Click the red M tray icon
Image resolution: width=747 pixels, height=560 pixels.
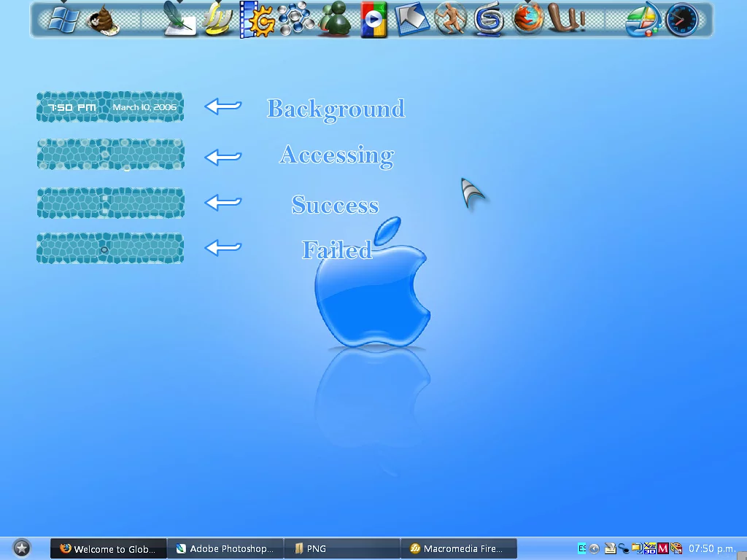(663, 548)
